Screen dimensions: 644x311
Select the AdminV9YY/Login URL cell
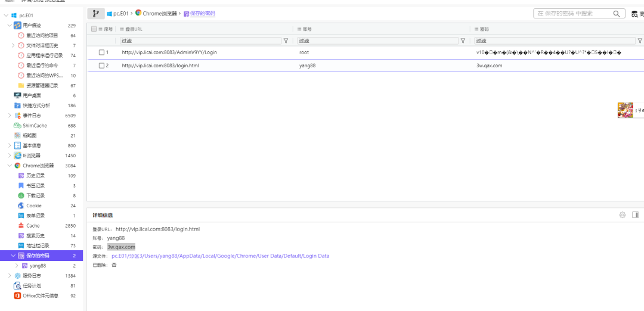point(169,52)
